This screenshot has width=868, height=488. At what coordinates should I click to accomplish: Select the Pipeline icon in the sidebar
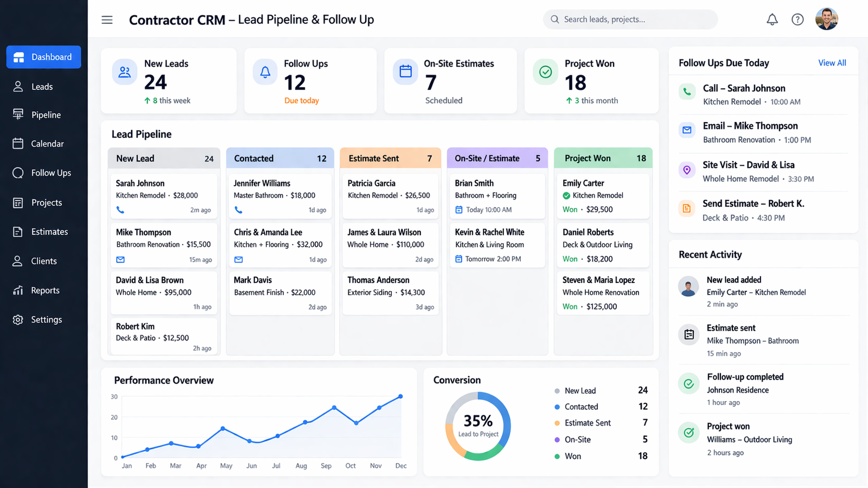pyautogui.click(x=17, y=114)
